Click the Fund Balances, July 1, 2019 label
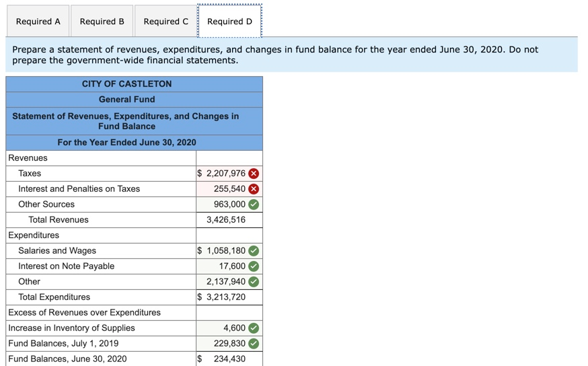Viewport: 588px width, 366px height. [x=63, y=344]
